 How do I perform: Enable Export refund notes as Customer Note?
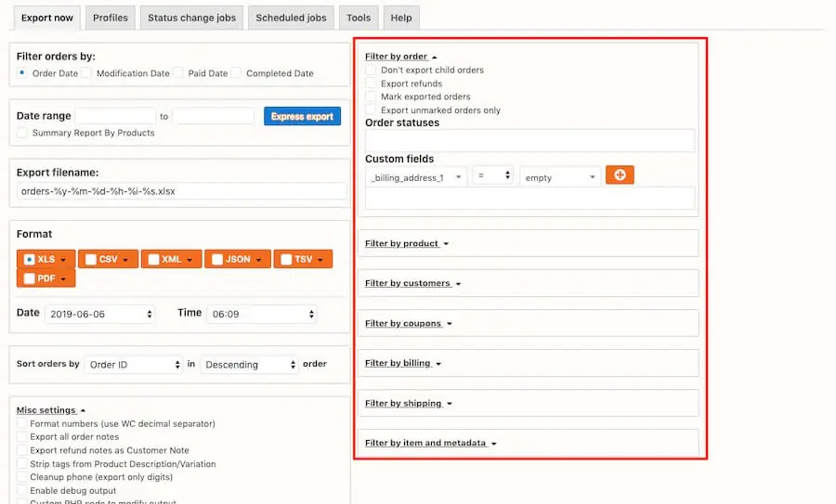22,450
